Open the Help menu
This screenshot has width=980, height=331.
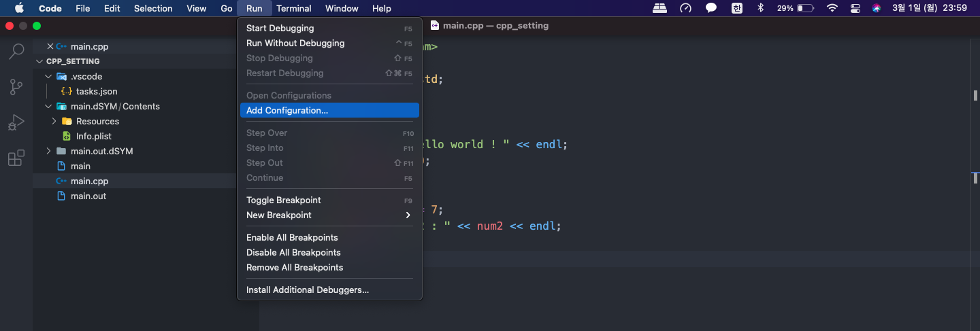point(382,8)
